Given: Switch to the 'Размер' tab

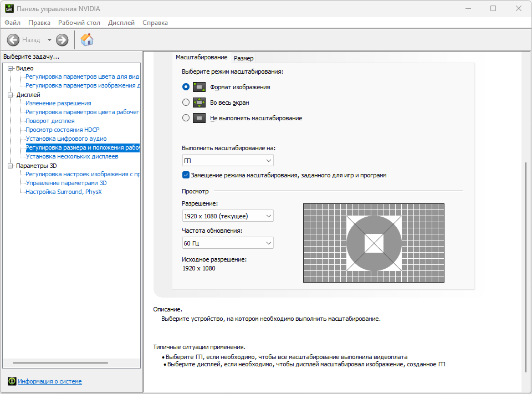Looking at the screenshot, I should pos(244,58).
